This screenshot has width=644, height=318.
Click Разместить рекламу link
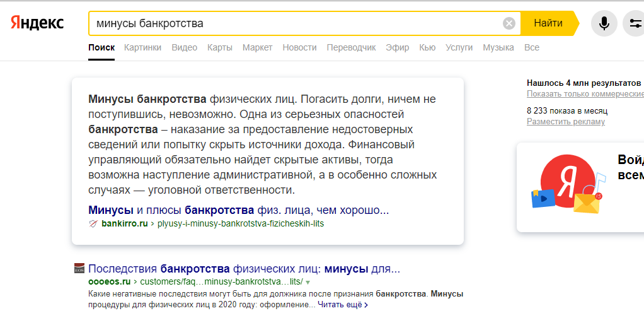[x=566, y=122]
